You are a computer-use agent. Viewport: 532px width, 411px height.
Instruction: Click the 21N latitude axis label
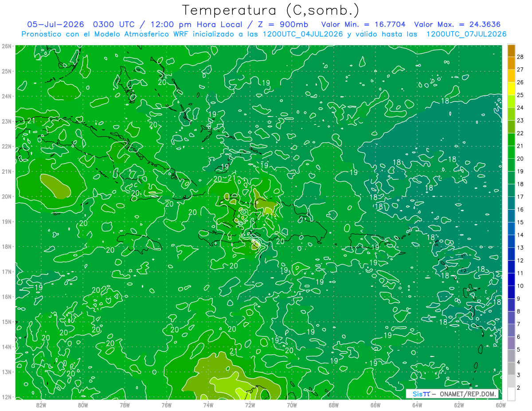(7, 172)
